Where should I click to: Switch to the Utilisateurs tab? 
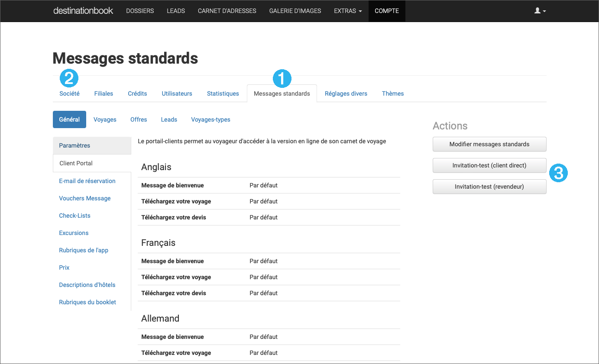coord(177,93)
